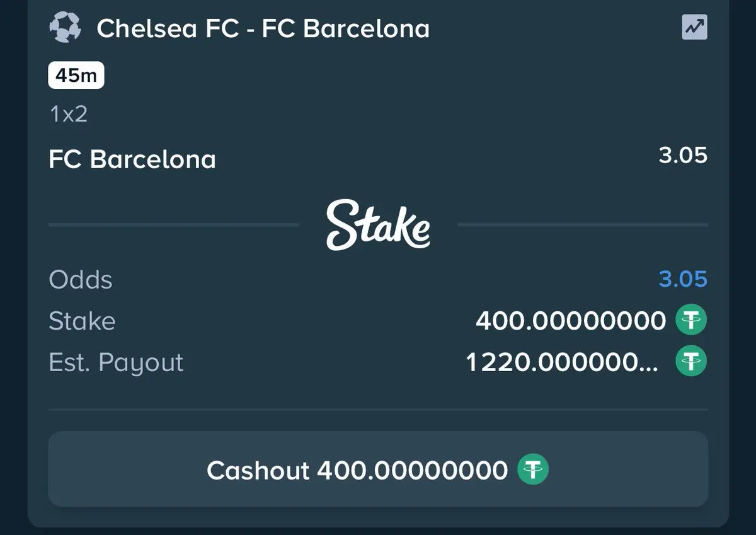Click the Stake row label

coord(82,321)
